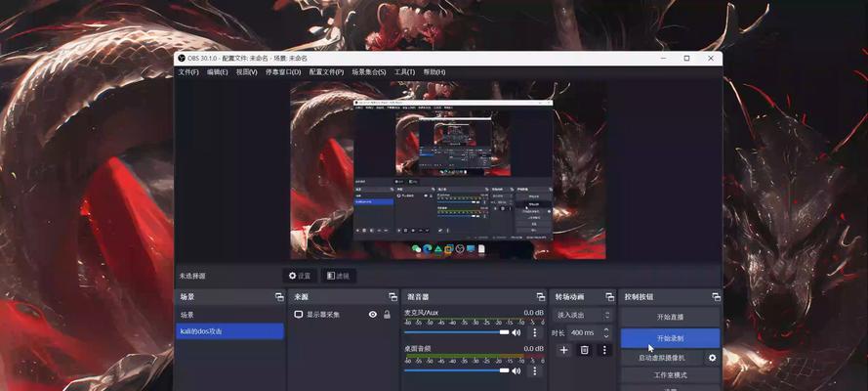
Task: Pop out the 转场动画 dock panel
Action: tap(609, 297)
